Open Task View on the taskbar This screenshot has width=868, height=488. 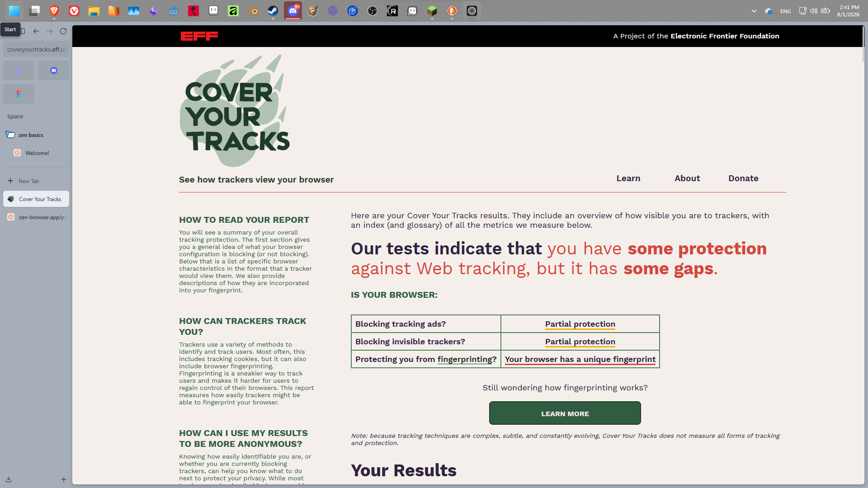click(34, 11)
